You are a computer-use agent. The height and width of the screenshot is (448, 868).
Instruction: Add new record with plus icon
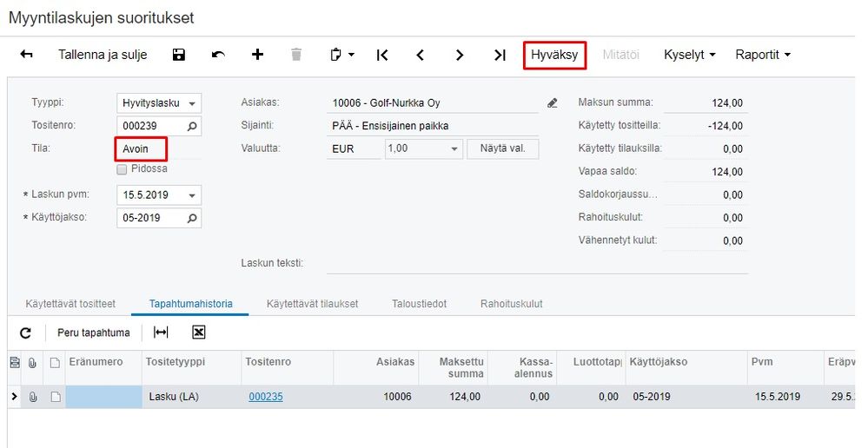pos(257,55)
